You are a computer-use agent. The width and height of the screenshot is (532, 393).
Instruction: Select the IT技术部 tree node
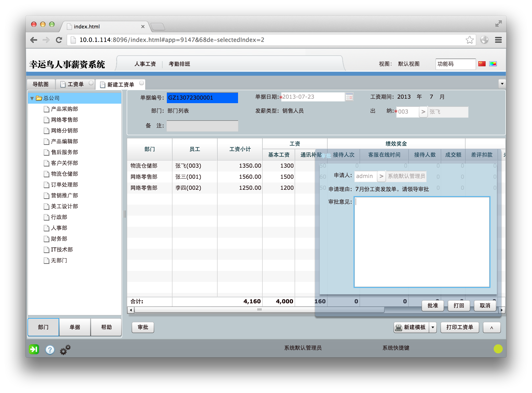tap(62, 249)
